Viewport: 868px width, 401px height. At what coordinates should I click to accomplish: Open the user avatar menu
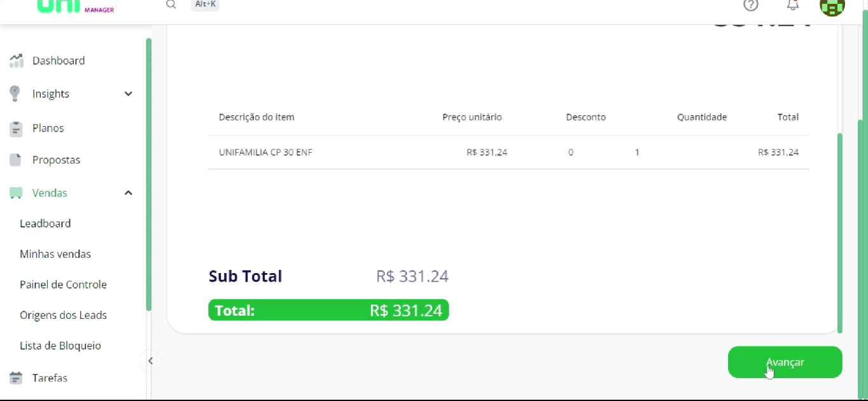[832, 6]
